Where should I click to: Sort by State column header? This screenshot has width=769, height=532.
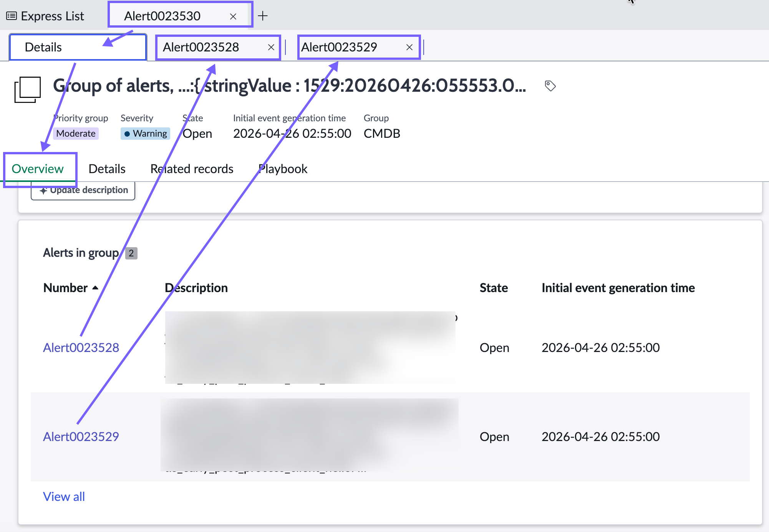[x=494, y=288]
